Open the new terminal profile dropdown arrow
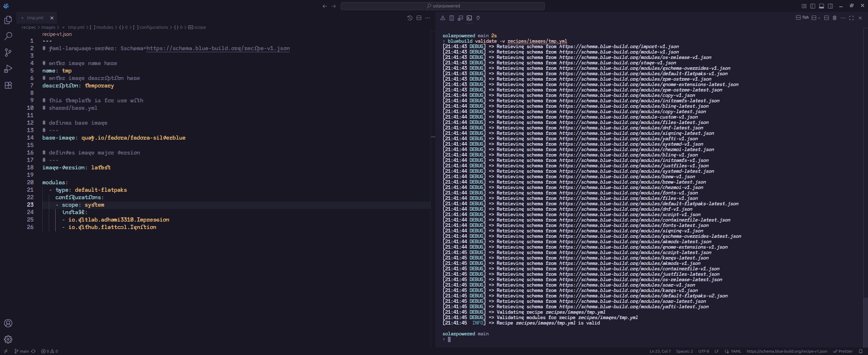 tap(819, 18)
